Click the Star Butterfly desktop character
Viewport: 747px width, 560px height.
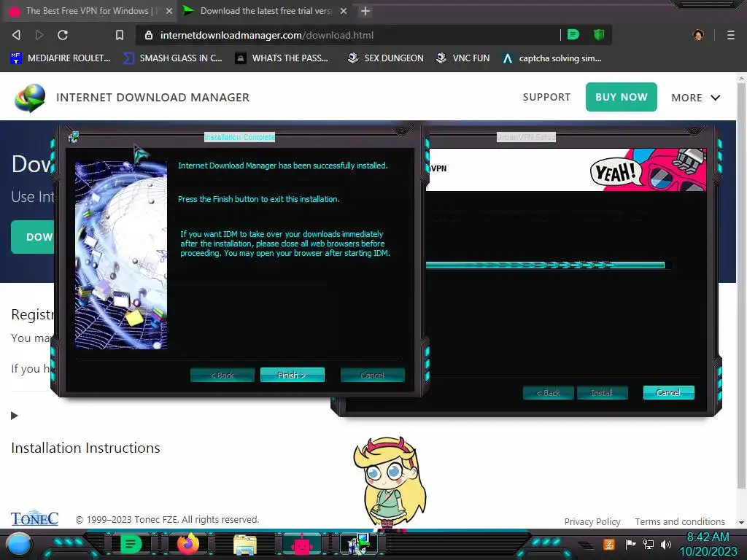(x=390, y=483)
